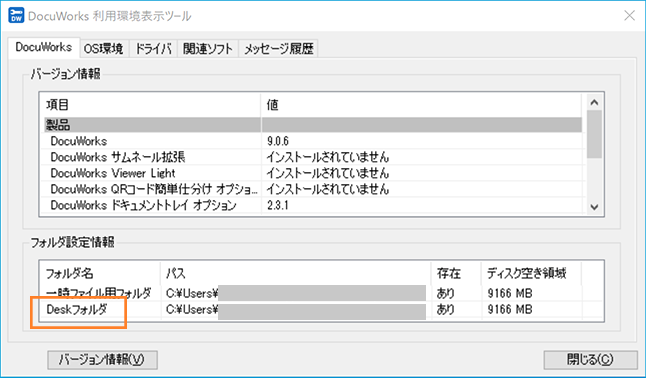The image size is (646, 378).
Task: Click あり in the Deskフォルダ row
Action: click(x=445, y=309)
